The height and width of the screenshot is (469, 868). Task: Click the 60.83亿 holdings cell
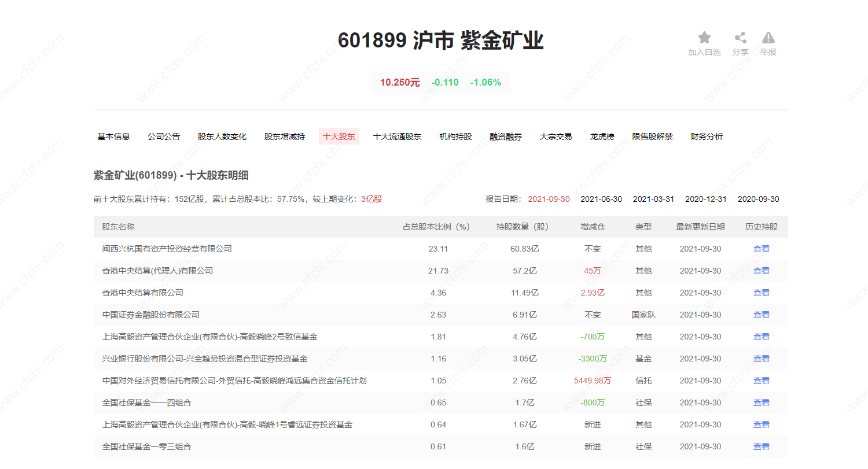coord(525,249)
